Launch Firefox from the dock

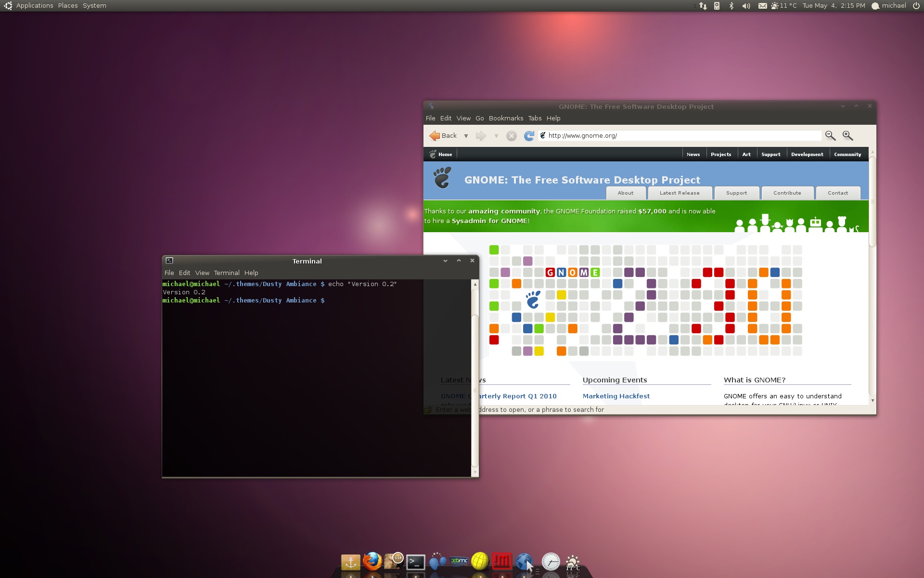click(x=372, y=561)
